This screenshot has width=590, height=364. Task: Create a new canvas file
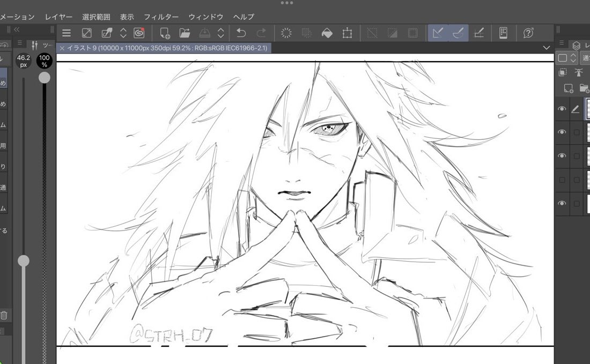click(165, 33)
